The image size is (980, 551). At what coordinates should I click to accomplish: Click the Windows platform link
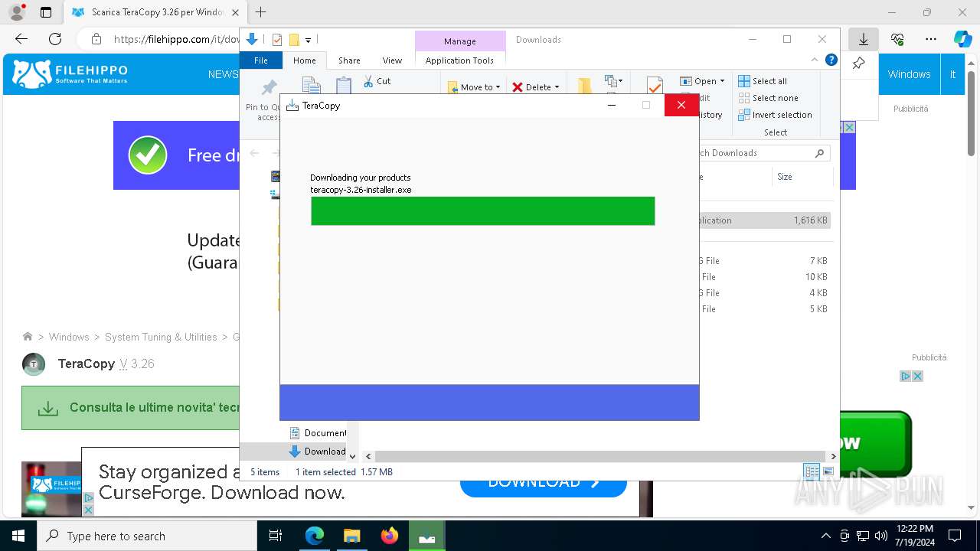909,74
